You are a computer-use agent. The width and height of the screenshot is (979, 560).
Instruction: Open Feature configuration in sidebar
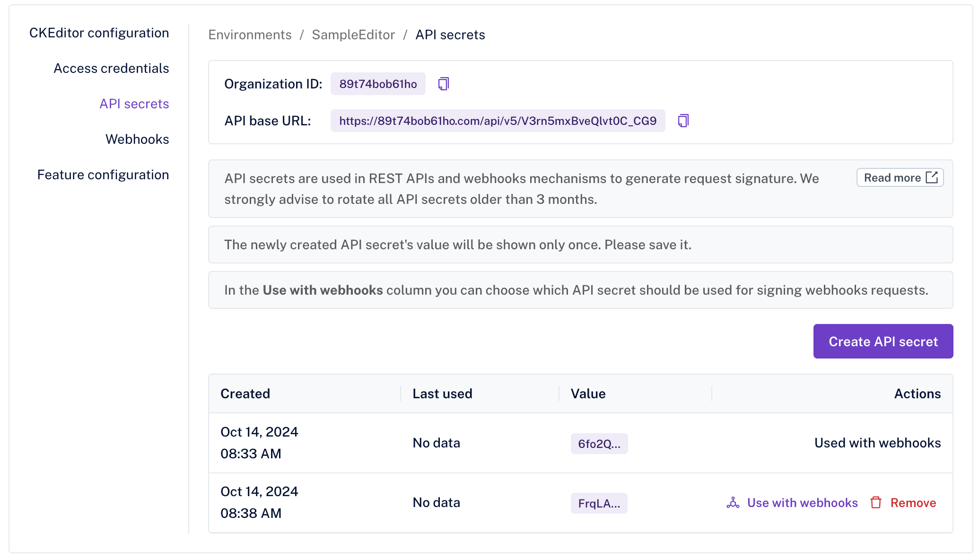103,175
